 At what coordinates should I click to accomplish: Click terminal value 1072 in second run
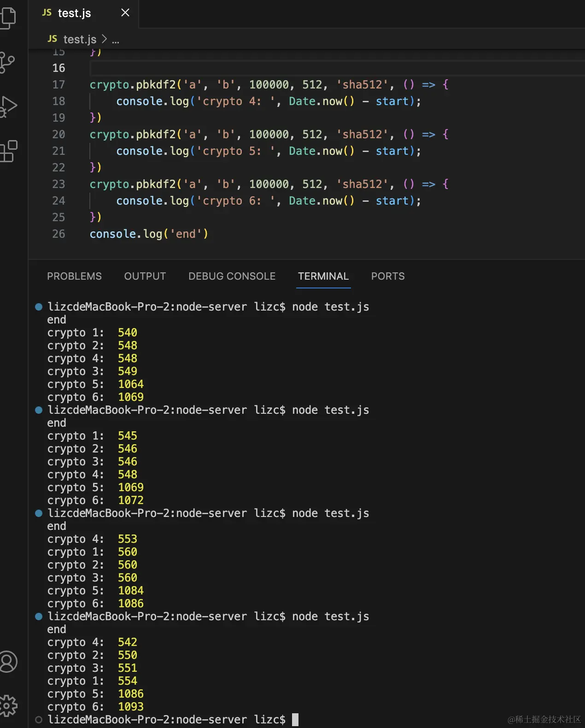pos(131,500)
